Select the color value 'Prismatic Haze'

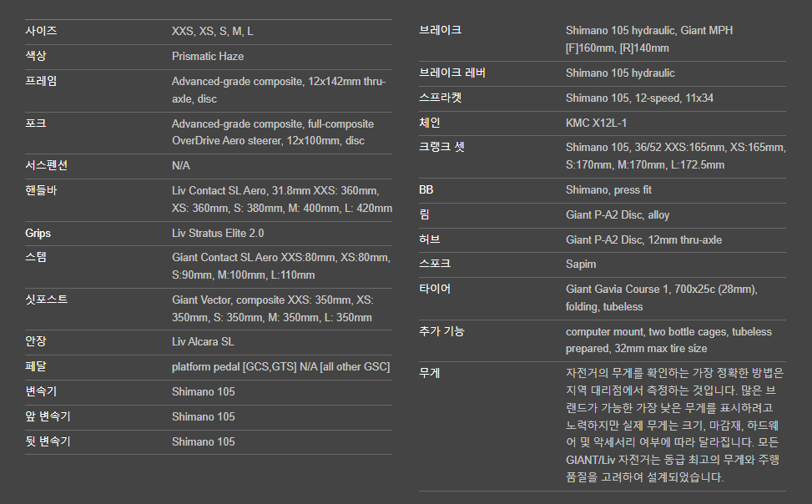(x=208, y=57)
